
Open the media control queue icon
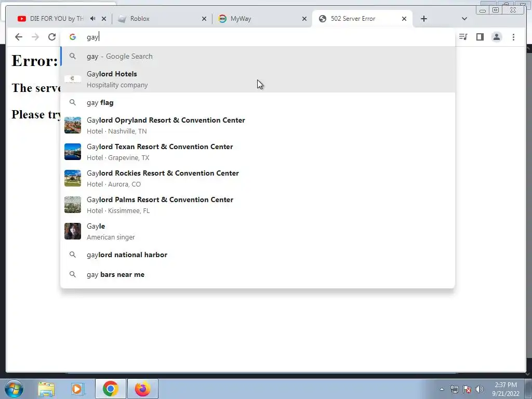[463, 37]
